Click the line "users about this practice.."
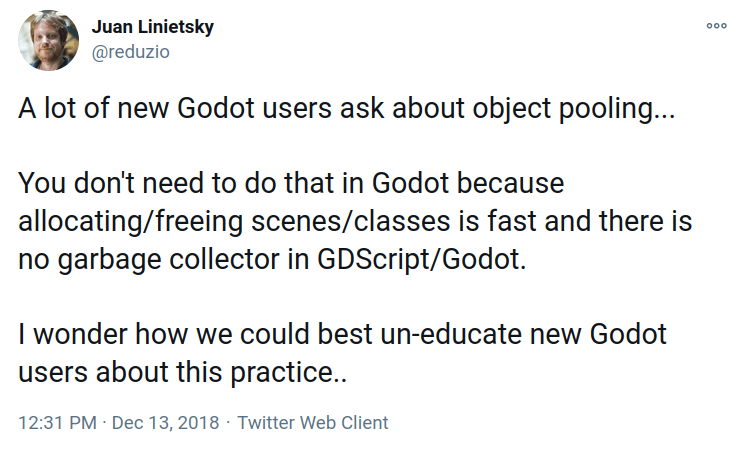 tap(182, 372)
